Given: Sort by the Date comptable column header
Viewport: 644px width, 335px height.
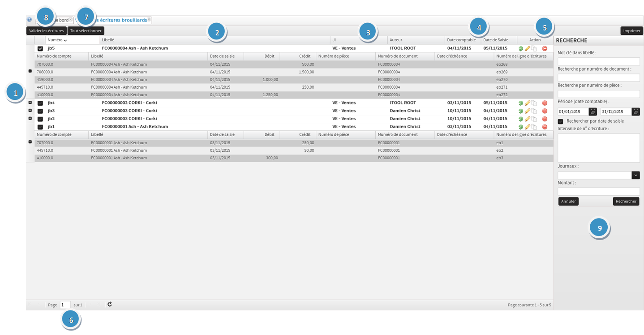Looking at the screenshot, I should point(461,40).
